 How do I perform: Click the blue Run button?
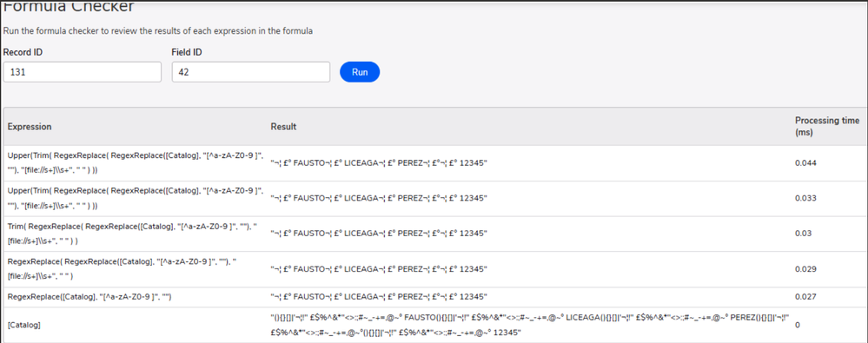click(359, 72)
